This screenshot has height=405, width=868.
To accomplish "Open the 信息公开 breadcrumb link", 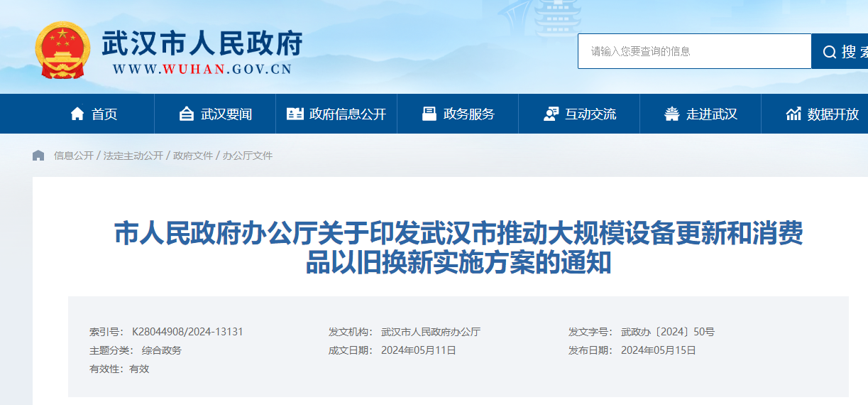I will tap(74, 156).
